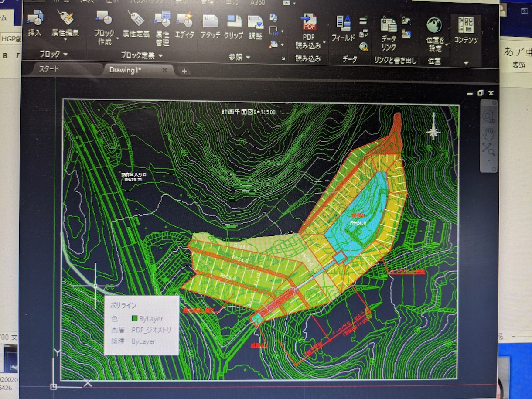This screenshot has width=532, height=399.
Task: Click the top small icon beside 調整
Action: (273, 18)
